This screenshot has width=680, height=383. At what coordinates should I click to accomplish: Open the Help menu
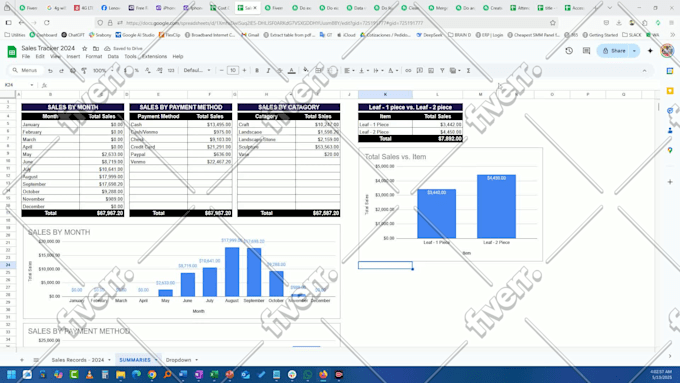click(x=178, y=56)
